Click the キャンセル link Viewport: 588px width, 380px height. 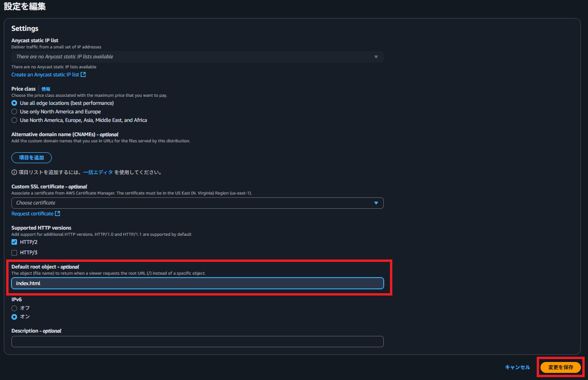[x=517, y=368]
